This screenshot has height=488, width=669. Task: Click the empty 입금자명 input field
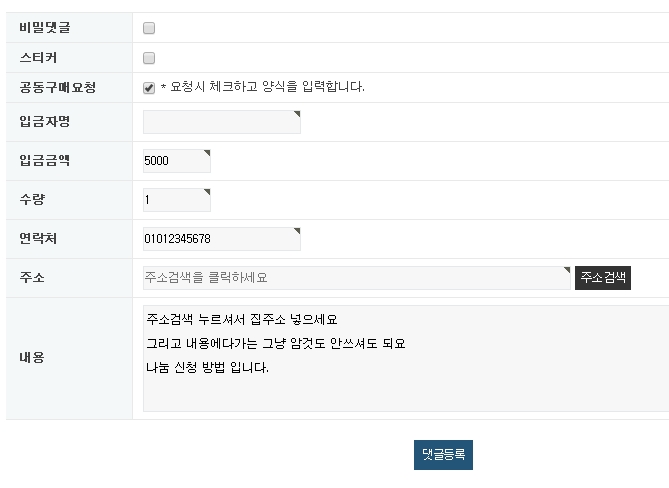(221, 122)
